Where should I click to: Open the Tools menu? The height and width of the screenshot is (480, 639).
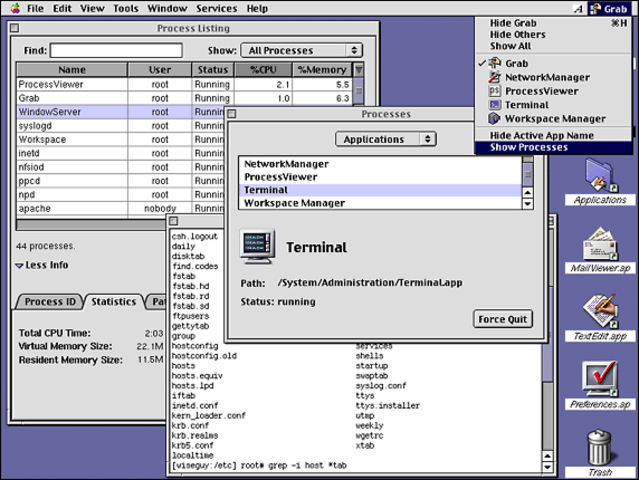click(126, 8)
